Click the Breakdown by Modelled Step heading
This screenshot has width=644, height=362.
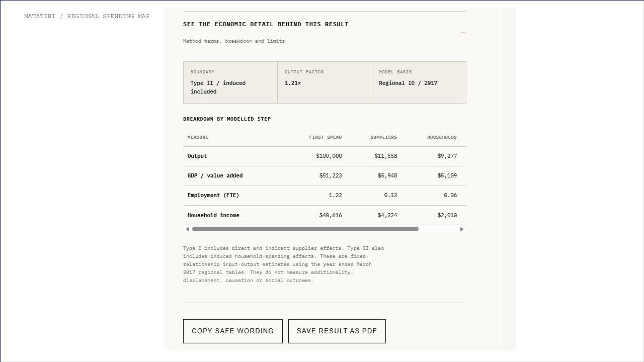[x=227, y=119]
